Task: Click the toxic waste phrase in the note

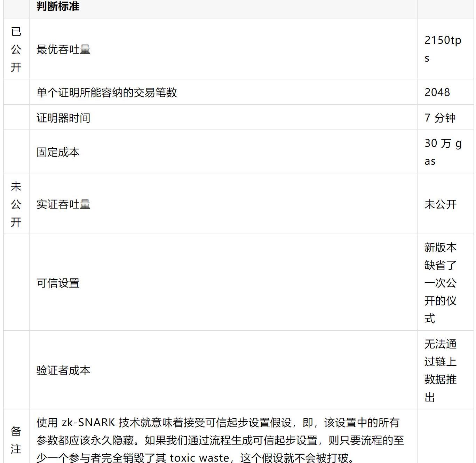Action: 199,457
